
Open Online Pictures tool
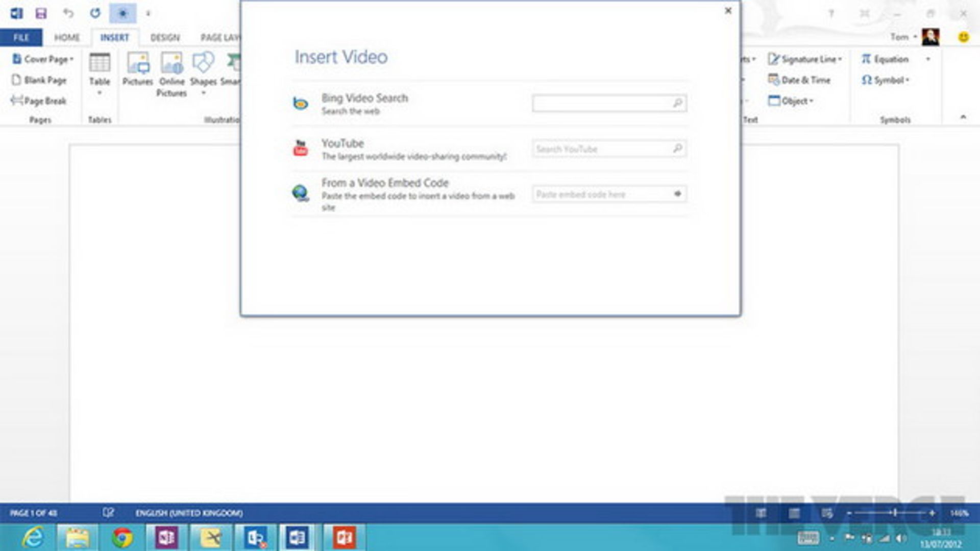pyautogui.click(x=171, y=74)
